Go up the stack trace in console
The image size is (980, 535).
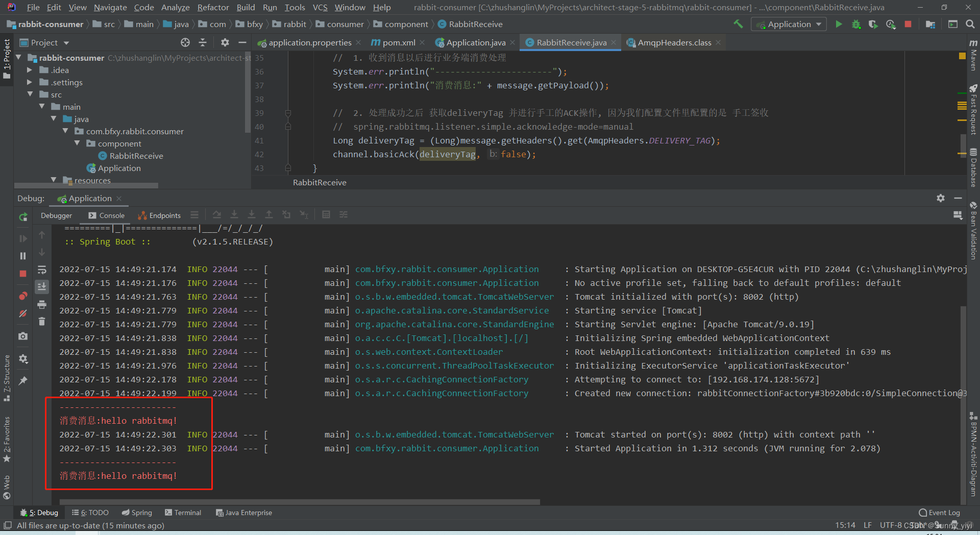pos(42,235)
